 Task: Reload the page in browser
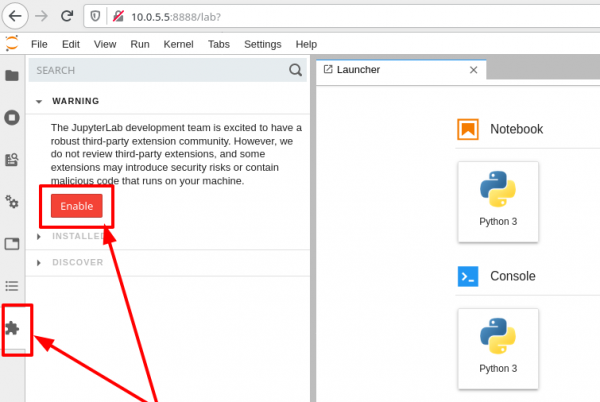tap(66, 16)
